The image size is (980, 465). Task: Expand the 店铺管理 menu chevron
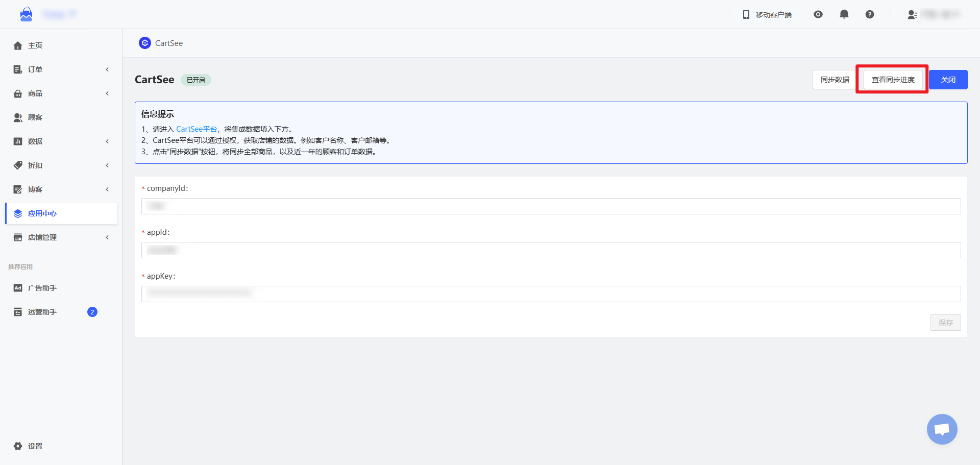point(107,237)
